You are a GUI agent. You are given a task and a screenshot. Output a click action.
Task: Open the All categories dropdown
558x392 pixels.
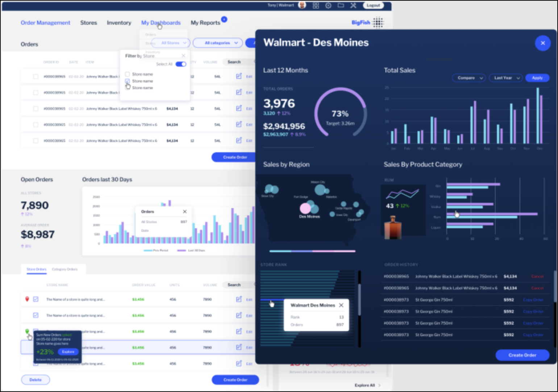coord(218,43)
